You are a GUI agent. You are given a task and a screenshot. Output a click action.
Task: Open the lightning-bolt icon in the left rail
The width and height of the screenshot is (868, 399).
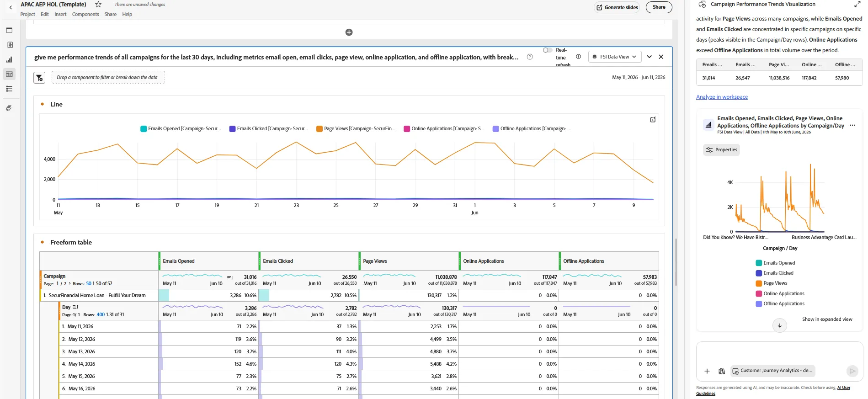click(x=9, y=45)
